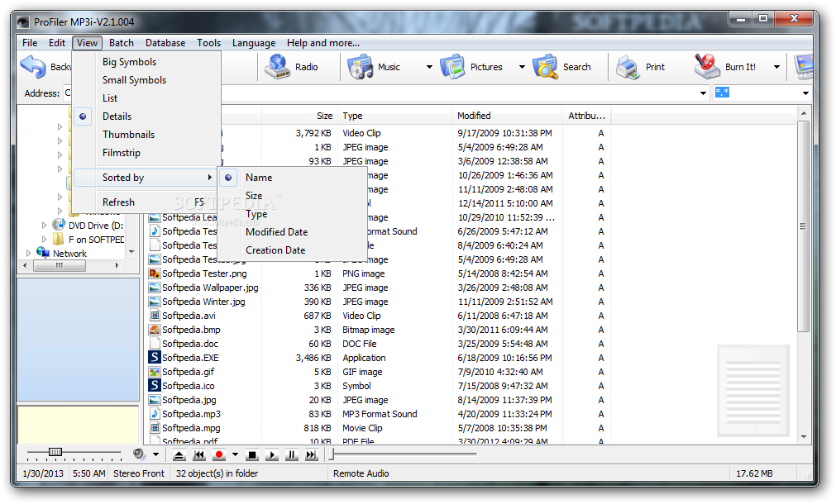Viewport: 836px width, 504px height.
Task: Switch to Filmstrip view
Action: [x=122, y=152]
